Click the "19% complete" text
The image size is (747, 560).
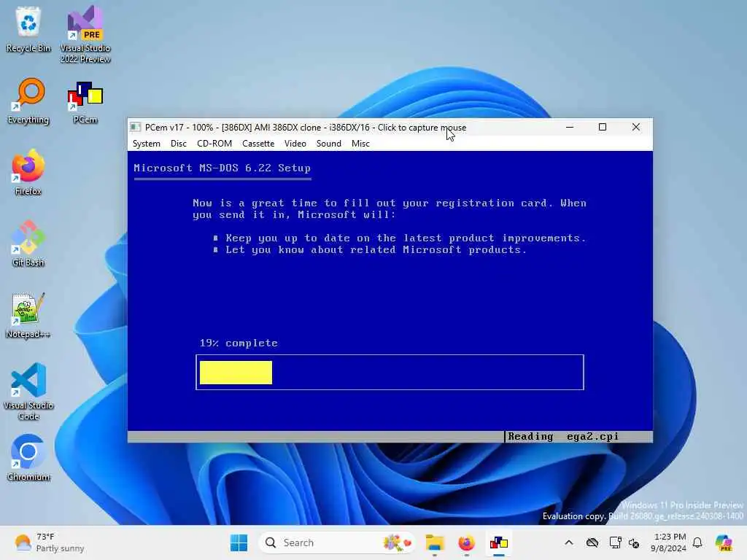point(239,343)
